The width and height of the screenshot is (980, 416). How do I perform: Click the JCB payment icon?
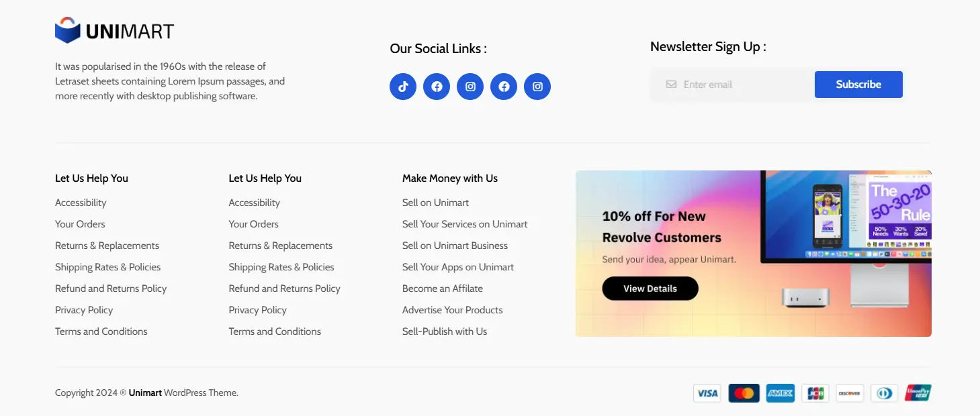pyautogui.click(x=815, y=393)
